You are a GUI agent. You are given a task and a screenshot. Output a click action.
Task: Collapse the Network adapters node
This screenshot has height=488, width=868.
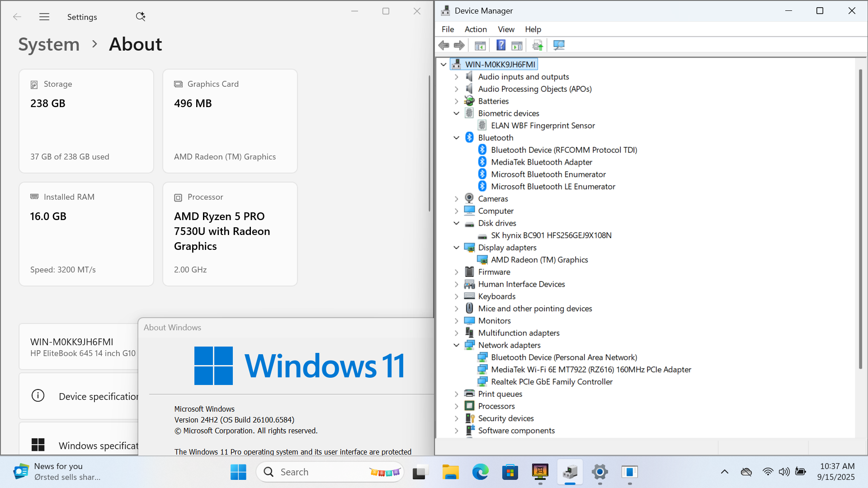tap(456, 345)
